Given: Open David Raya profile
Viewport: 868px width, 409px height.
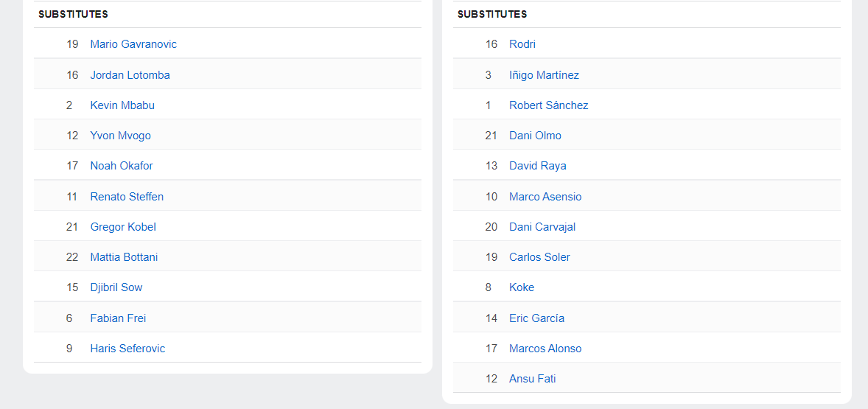Looking at the screenshot, I should pos(537,166).
